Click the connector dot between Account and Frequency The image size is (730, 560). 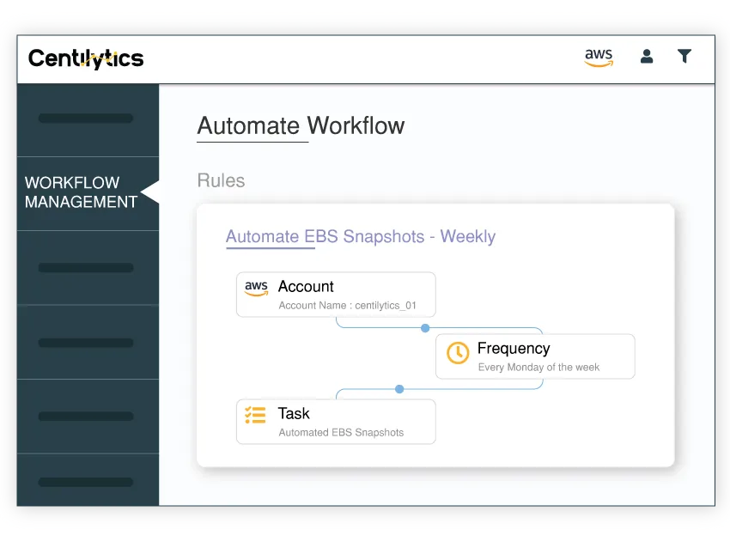pos(425,328)
